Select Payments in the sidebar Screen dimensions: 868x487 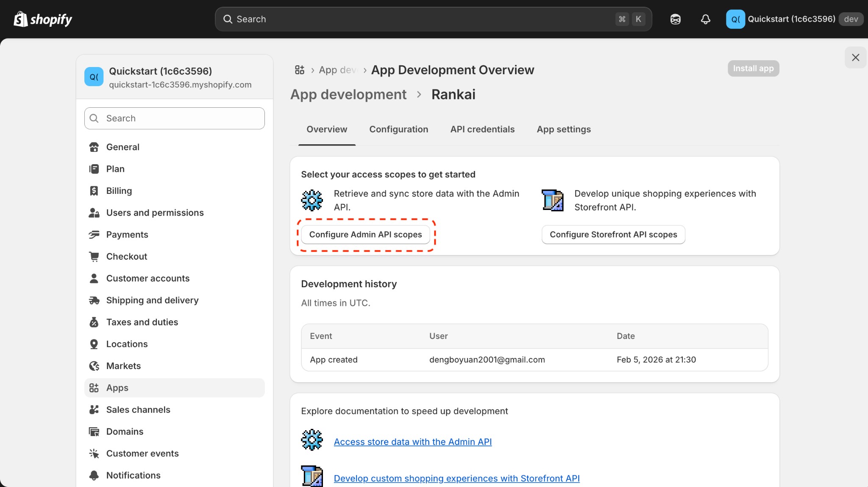[x=127, y=234]
